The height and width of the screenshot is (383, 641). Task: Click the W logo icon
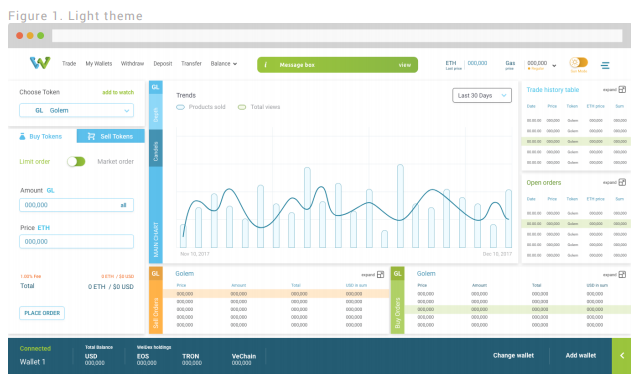(40, 63)
